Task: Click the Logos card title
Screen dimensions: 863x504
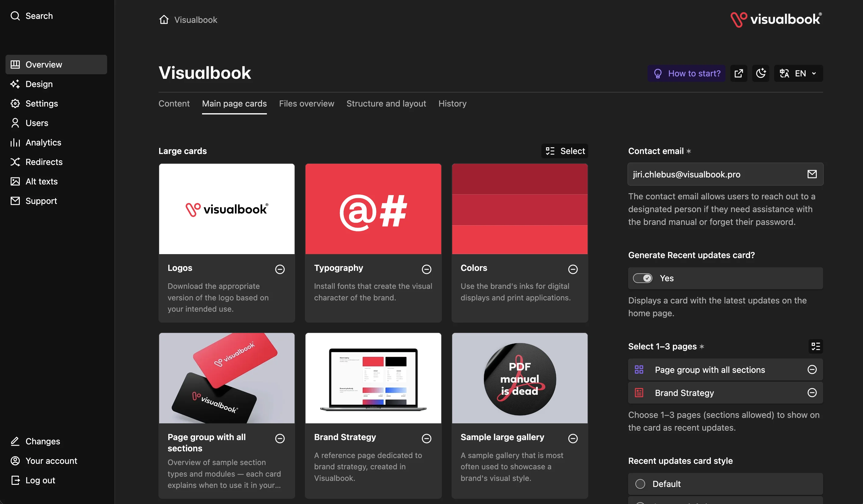Action: coord(180,268)
